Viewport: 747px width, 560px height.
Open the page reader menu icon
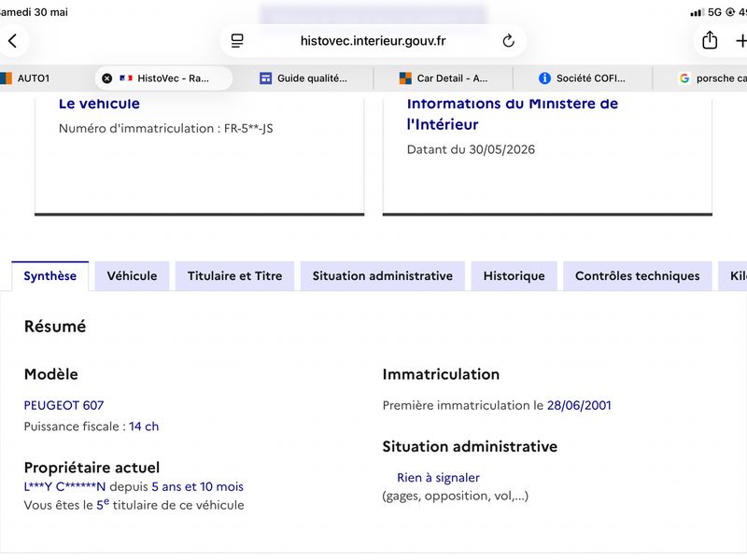(x=237, y=41)
